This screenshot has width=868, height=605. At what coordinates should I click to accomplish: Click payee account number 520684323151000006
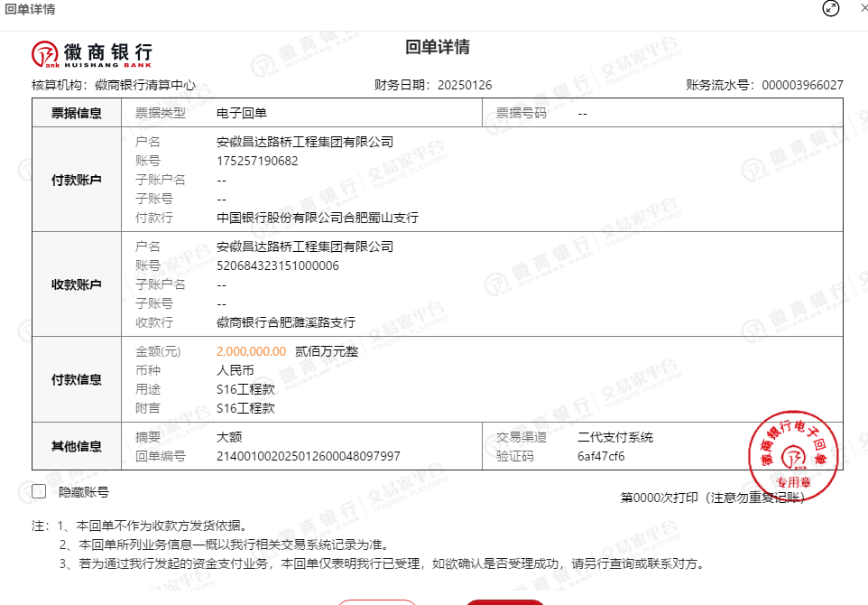pos(278,265)
